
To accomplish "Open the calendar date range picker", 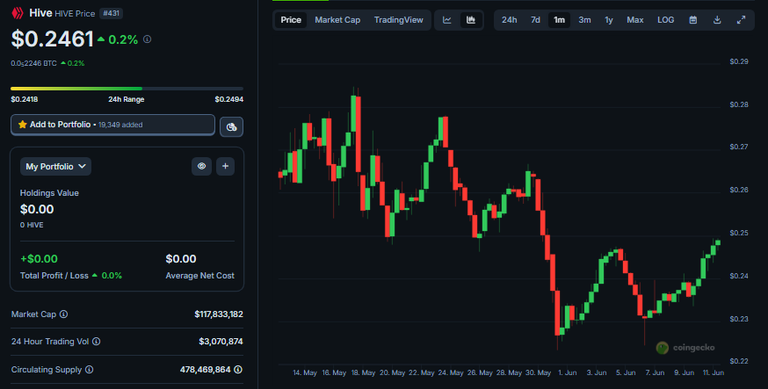I will 693,20.
